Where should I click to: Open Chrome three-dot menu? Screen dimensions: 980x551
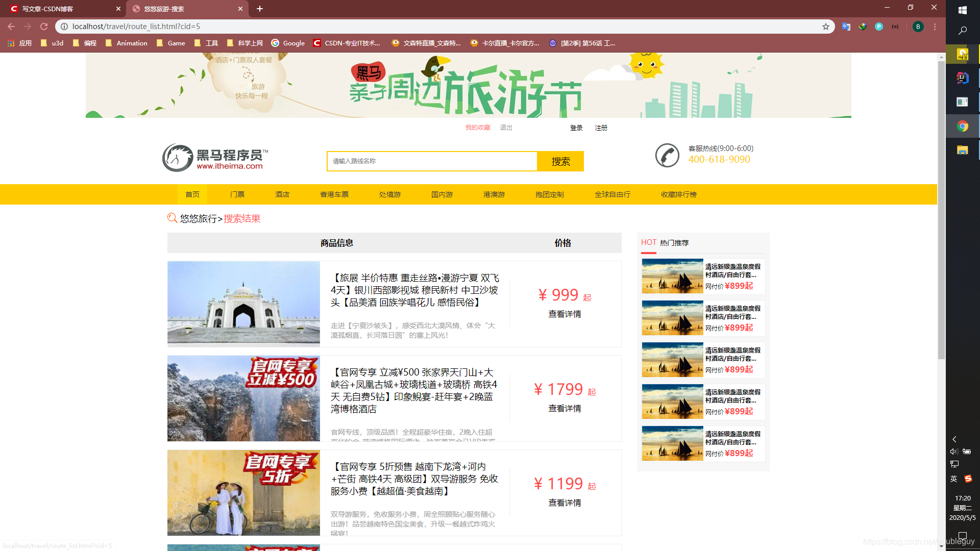(935, 27)
